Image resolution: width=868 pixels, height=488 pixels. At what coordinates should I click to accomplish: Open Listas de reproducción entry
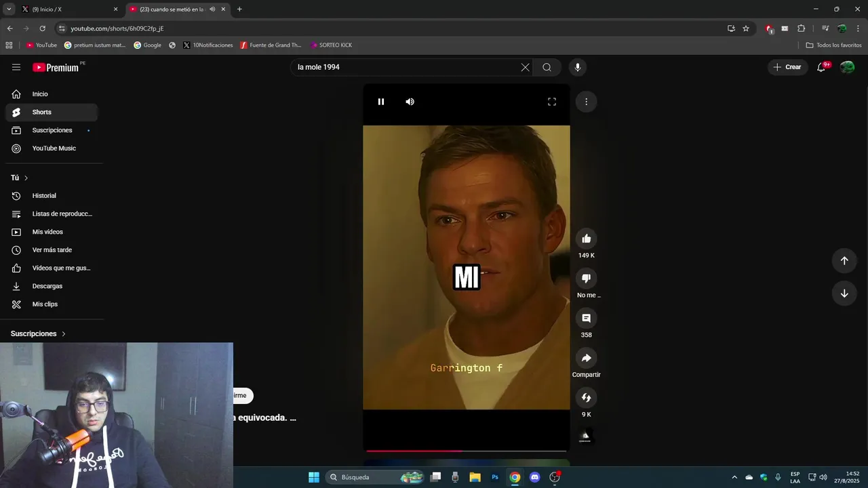point(52,213)
